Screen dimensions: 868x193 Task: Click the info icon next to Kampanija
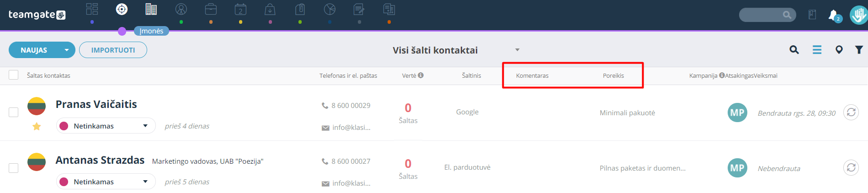click(x=722, y=75)
